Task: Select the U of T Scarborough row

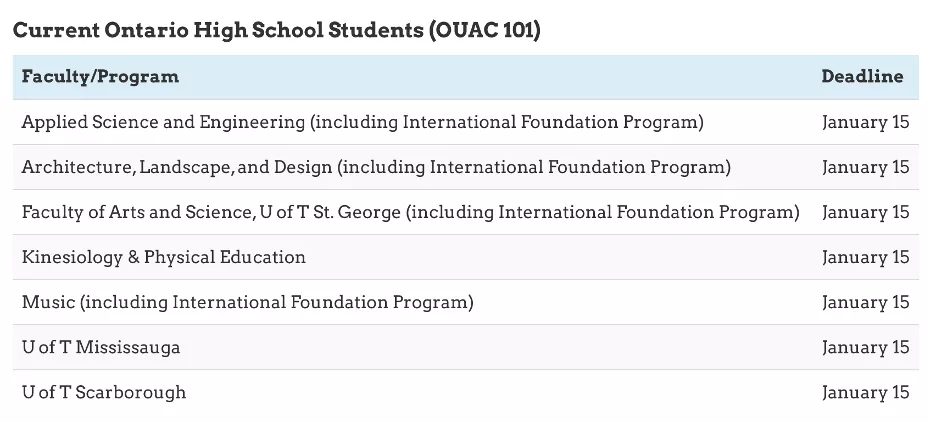Action: click(104, 393)
